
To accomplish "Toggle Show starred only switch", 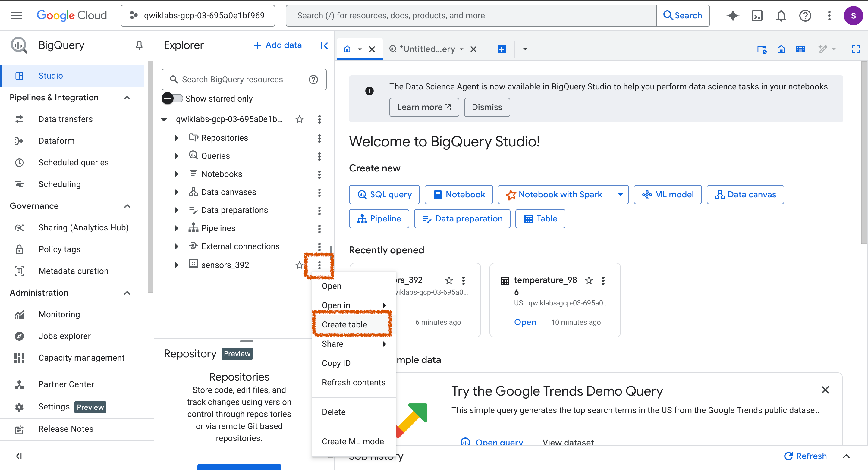I will (172, 99).
